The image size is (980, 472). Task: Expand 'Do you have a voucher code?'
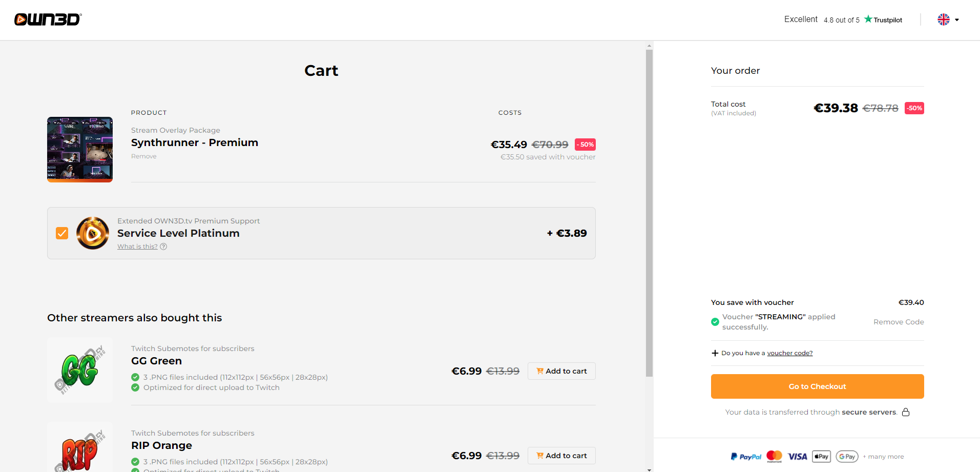click(x=789, y=353)
